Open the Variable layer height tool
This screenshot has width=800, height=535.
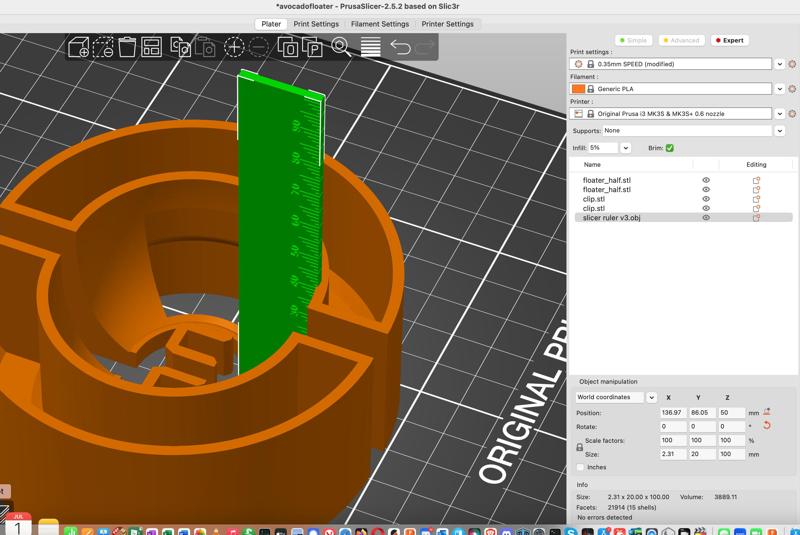coord(370,47)
